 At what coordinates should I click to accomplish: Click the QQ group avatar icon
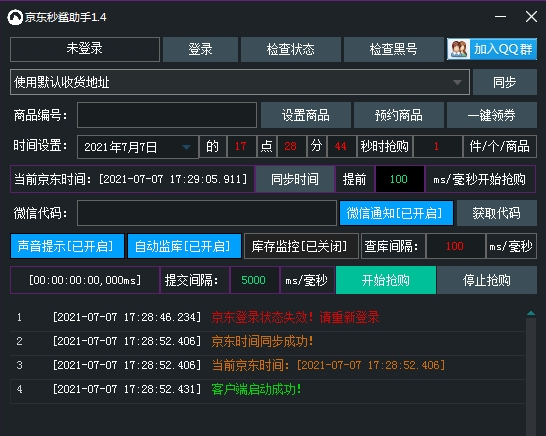[459, 49]
